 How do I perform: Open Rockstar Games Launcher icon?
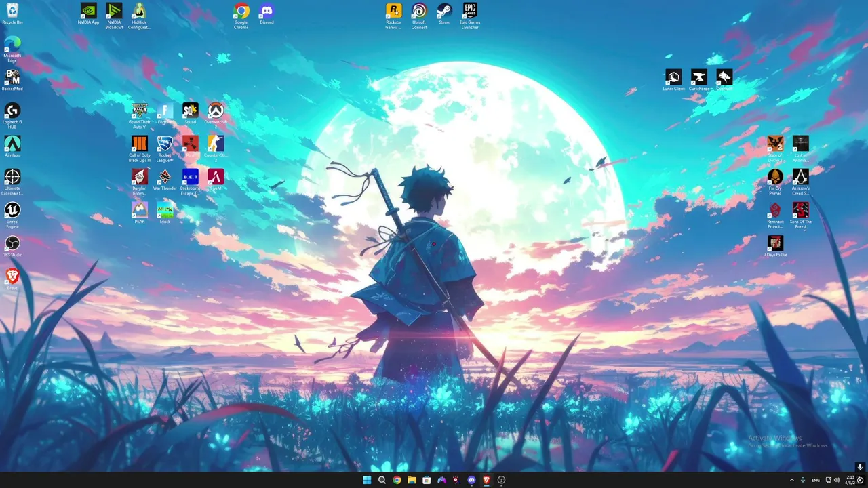pos(393,16)
